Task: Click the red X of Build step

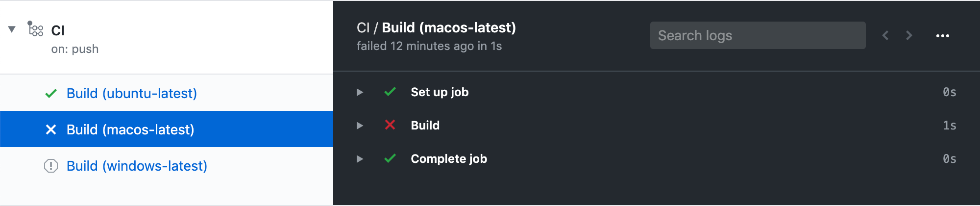Action: [x=390, y=125]
